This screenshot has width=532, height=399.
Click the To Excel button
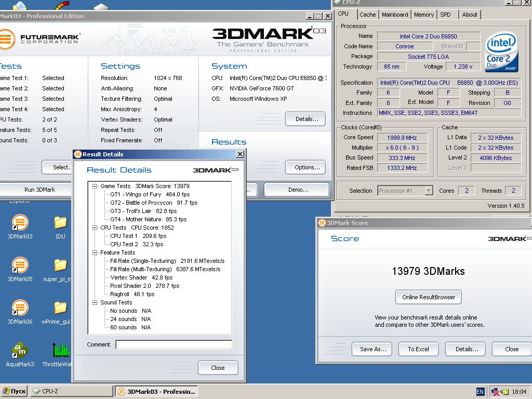pos(418,349)
